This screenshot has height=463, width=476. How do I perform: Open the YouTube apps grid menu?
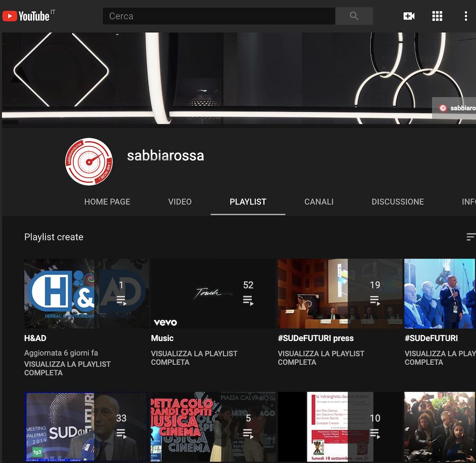click(x=437, y=16)
